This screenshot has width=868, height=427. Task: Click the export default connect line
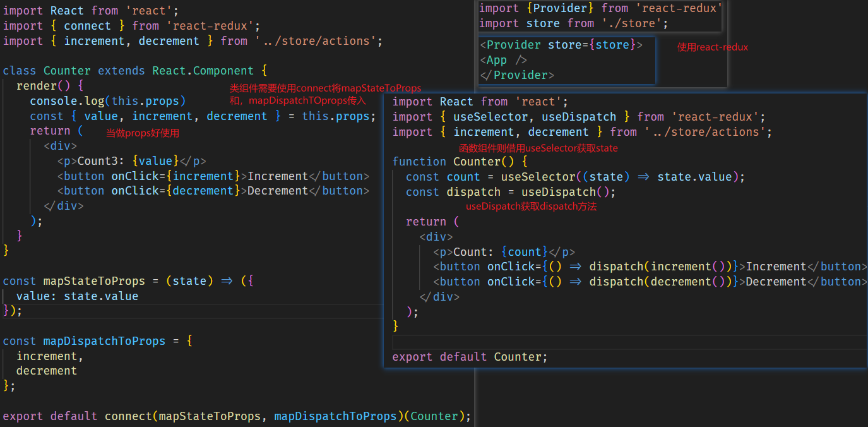pyautogui.click(x=237, y=416)
